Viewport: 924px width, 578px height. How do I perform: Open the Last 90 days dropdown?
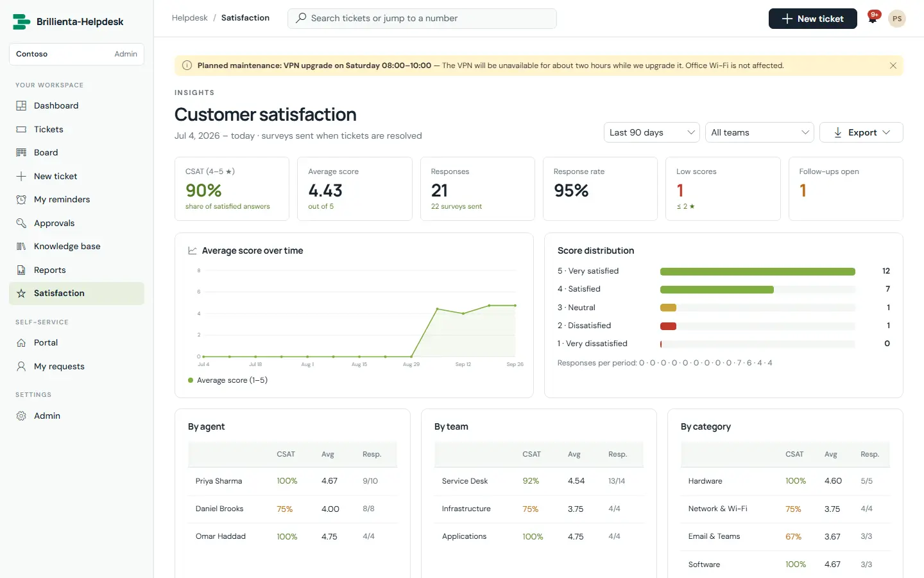[x=651, y=132]
